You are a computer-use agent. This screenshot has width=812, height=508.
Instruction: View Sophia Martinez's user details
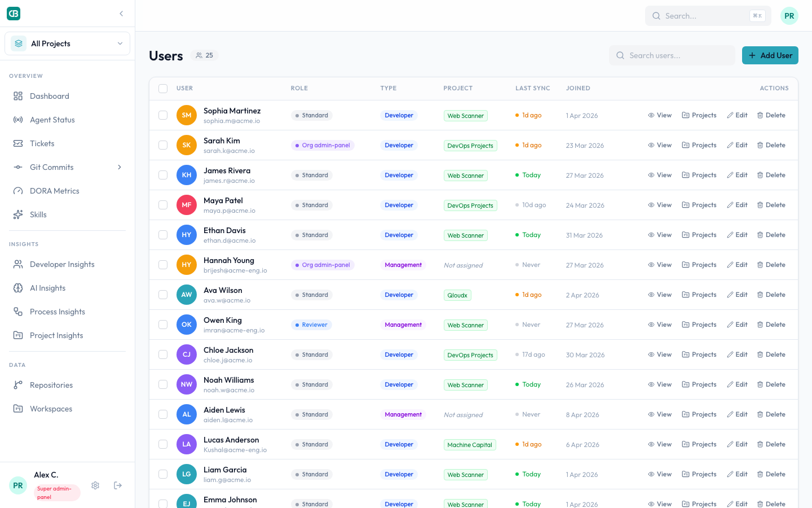pos(660,115)
